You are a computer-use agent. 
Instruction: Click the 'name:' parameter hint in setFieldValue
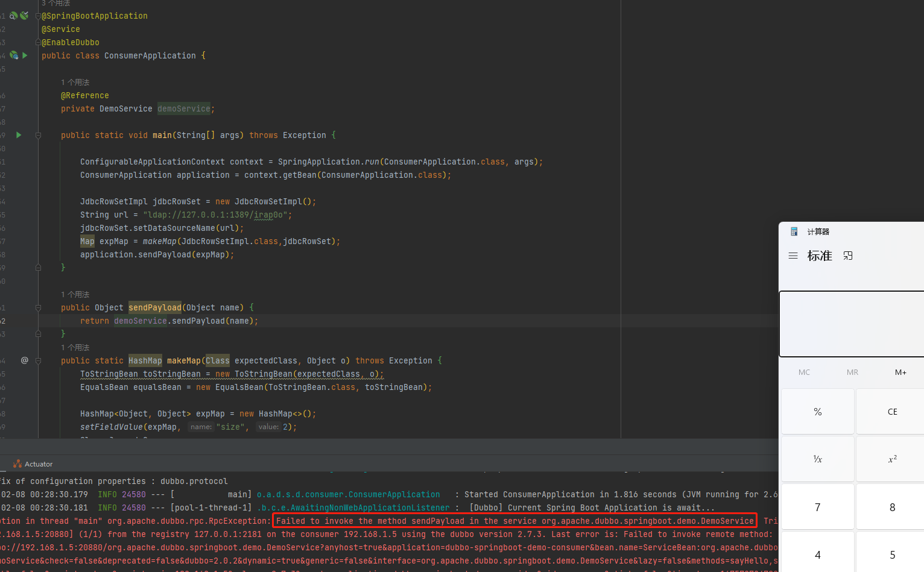click(201, 427)
